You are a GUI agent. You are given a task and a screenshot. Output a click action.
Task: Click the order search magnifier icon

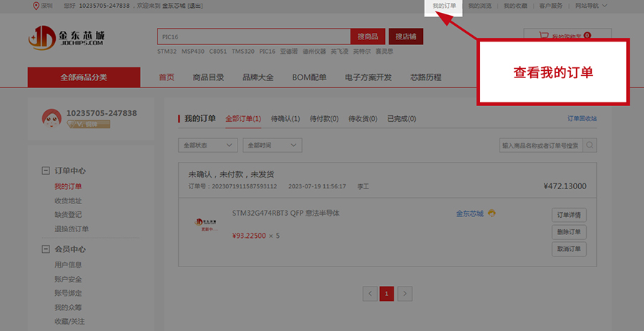(x=590, y=145)
